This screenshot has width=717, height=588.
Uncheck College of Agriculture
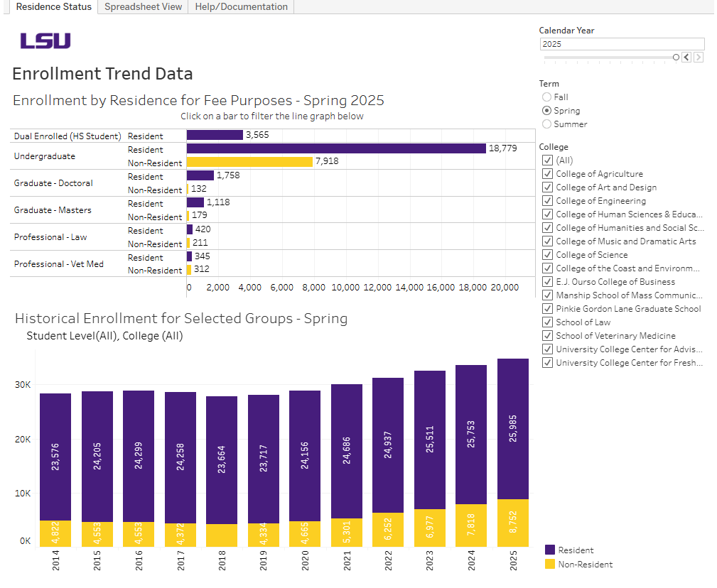(x=547, y=173)
